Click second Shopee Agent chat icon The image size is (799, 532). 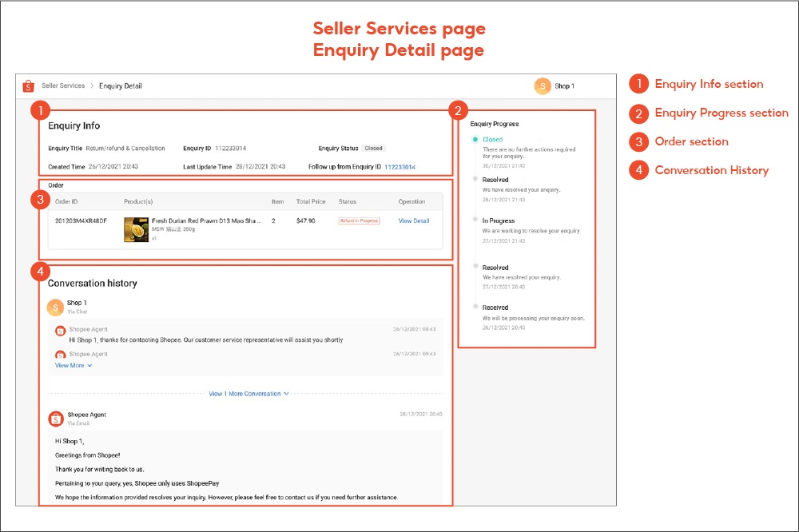[60, 354]
